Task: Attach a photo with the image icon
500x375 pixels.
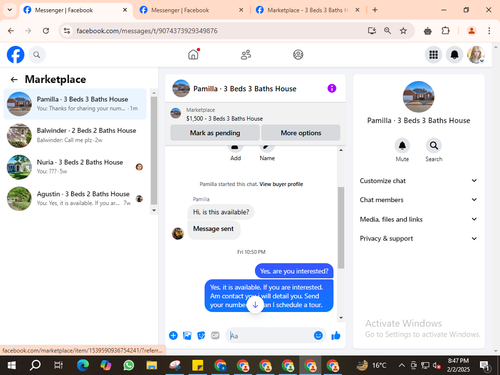Action: (187, 335)
